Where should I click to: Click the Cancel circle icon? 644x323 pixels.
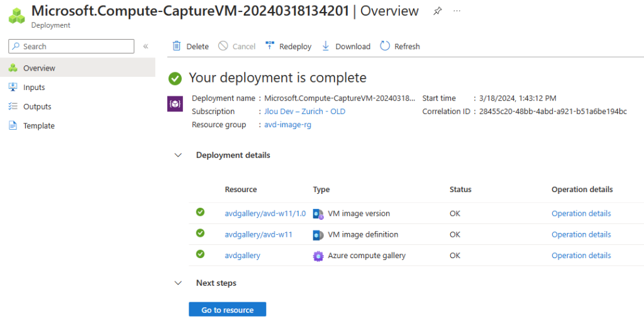[x=223, y=46]
